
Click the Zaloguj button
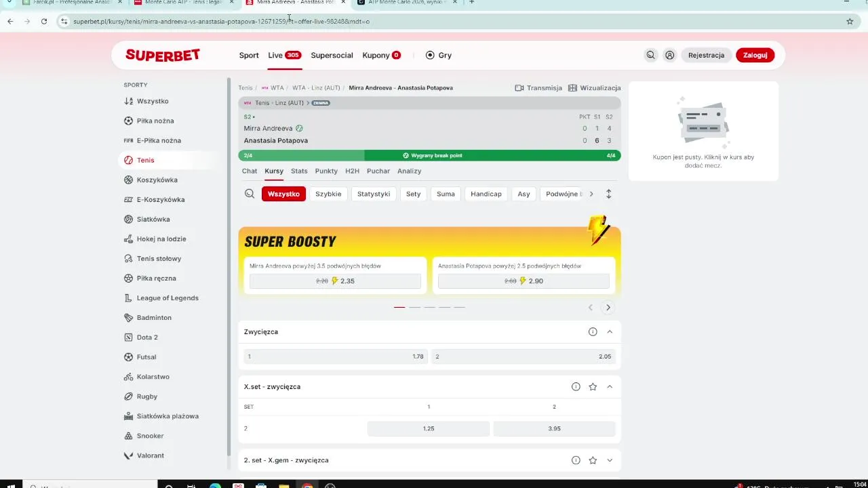point(755,56)
